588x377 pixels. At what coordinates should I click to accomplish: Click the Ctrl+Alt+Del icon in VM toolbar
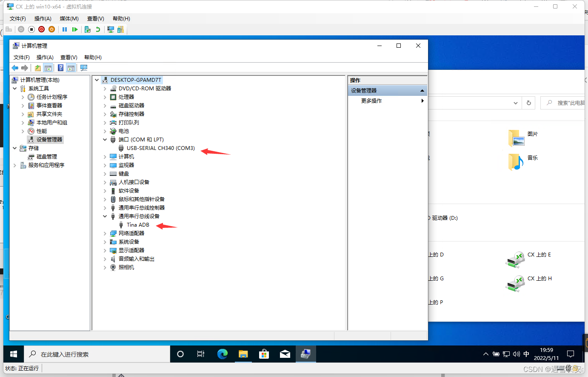[9, 29]
